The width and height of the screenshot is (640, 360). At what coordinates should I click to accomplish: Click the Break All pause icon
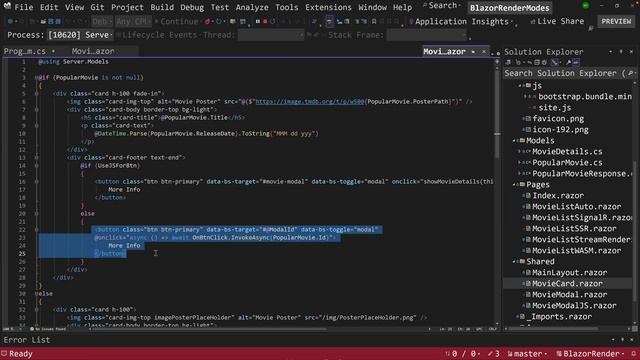tap(258, 21)
